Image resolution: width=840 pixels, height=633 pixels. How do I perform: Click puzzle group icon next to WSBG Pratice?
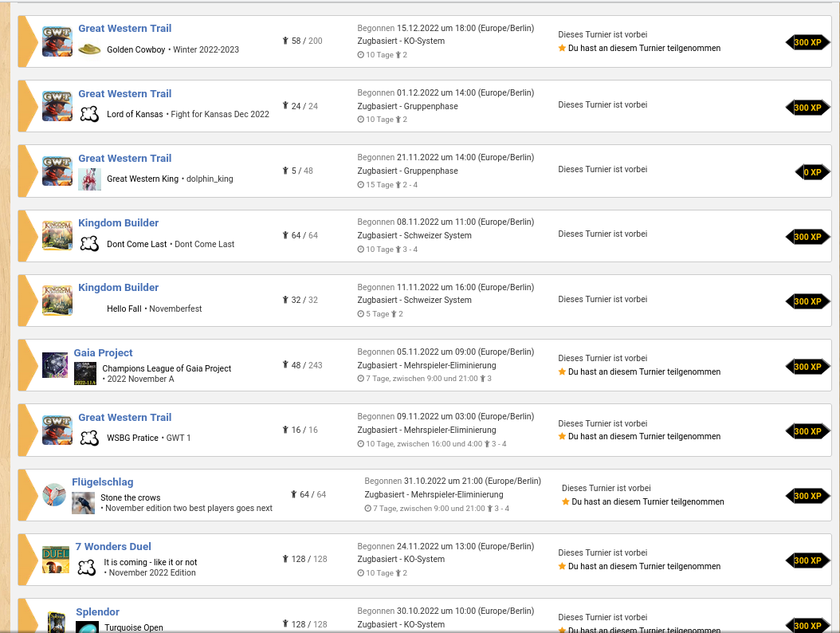click(x=89, y=438)
